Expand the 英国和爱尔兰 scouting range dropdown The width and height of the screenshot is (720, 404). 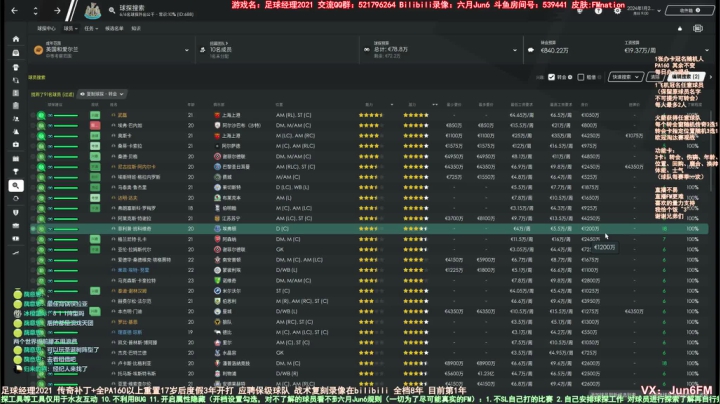tap(186, 50)
